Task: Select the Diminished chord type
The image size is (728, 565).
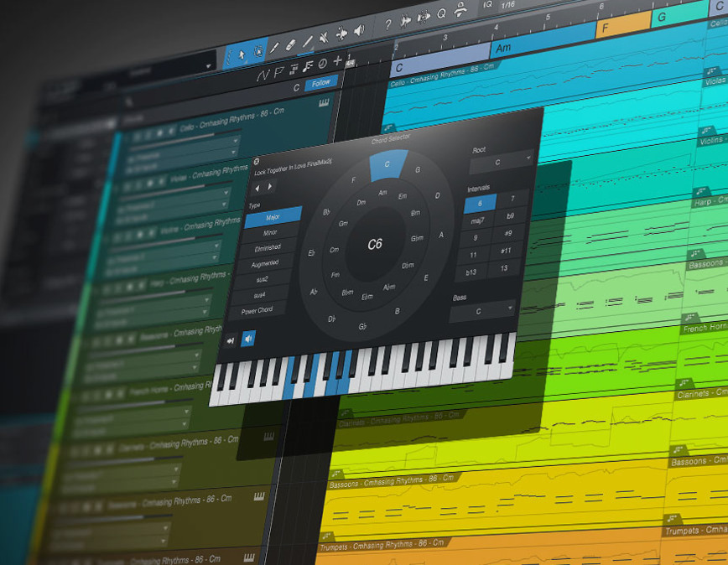Action: 267,248
